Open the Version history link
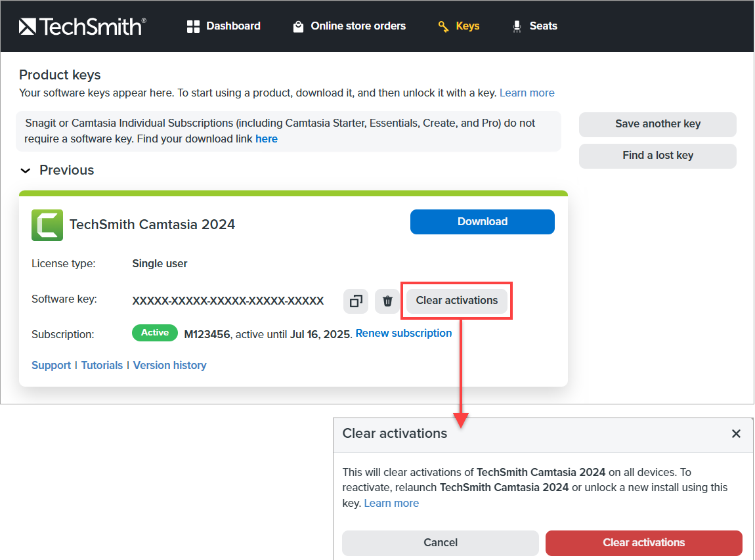The image size is (755, 560). tap(169, 366)
